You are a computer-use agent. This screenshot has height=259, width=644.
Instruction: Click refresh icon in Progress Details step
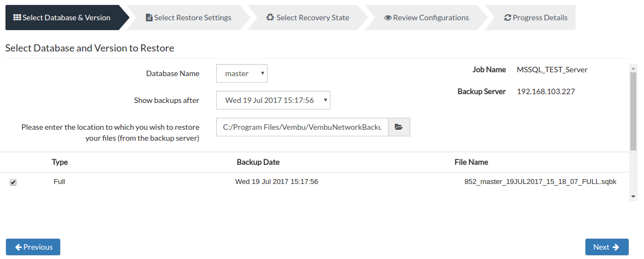[508, 18]
